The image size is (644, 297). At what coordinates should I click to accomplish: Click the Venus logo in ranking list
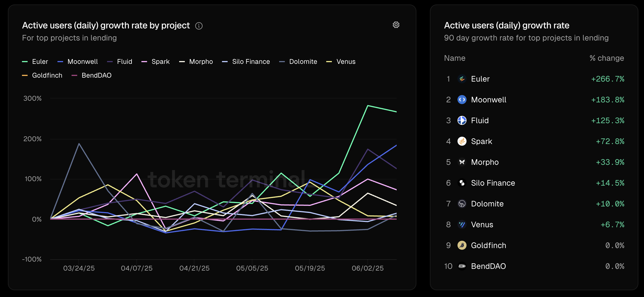point(462,225)
